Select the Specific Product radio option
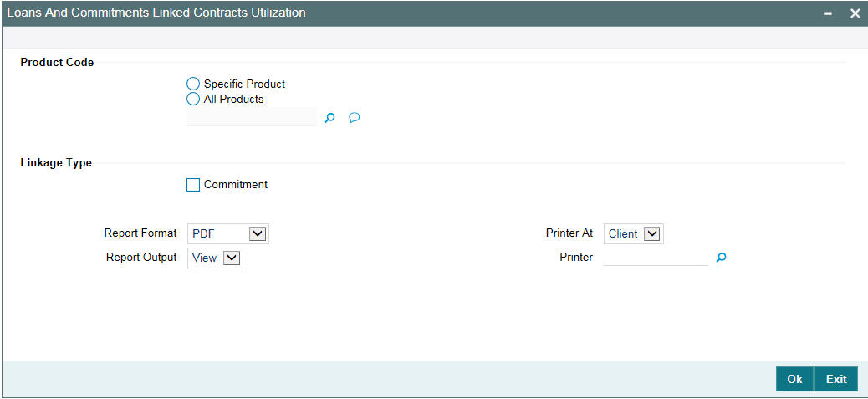 (192, 84)
